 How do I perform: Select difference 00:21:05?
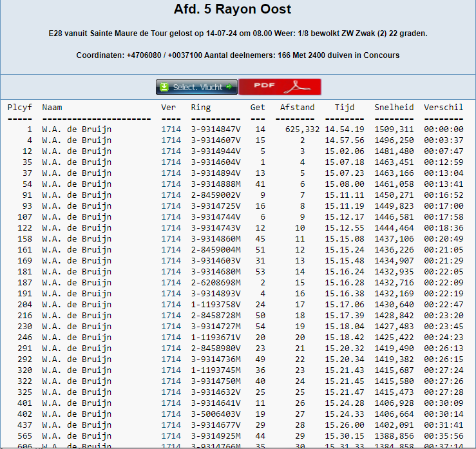point(444,249)
